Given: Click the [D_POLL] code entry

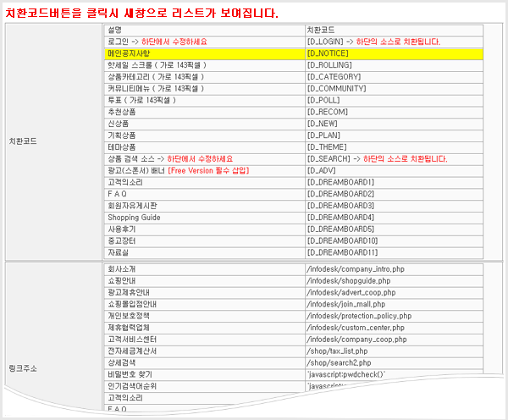Looking at the screenshot, I should 325,100.
